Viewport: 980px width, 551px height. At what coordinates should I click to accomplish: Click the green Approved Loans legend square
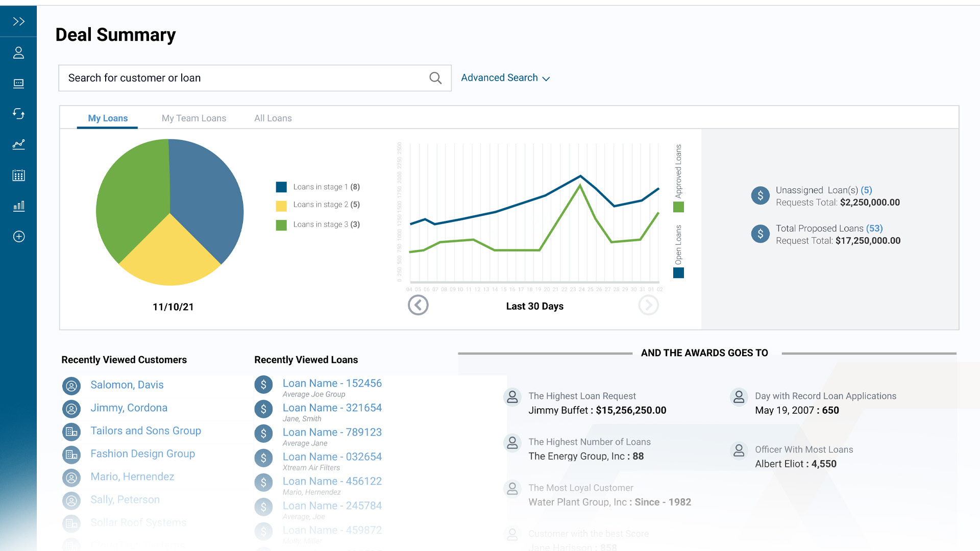[678, 207]
